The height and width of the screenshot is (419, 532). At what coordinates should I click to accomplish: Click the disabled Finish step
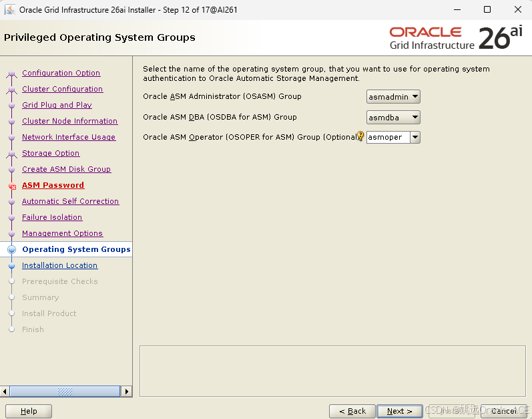click(x=33, y=329)
